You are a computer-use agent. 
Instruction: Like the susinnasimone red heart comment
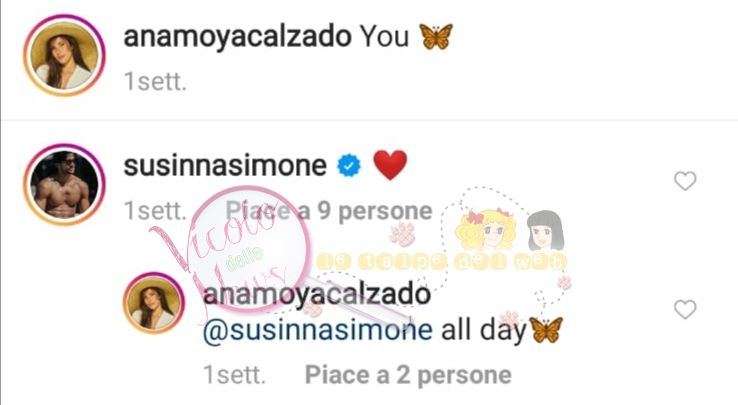[x=685, y=181]
